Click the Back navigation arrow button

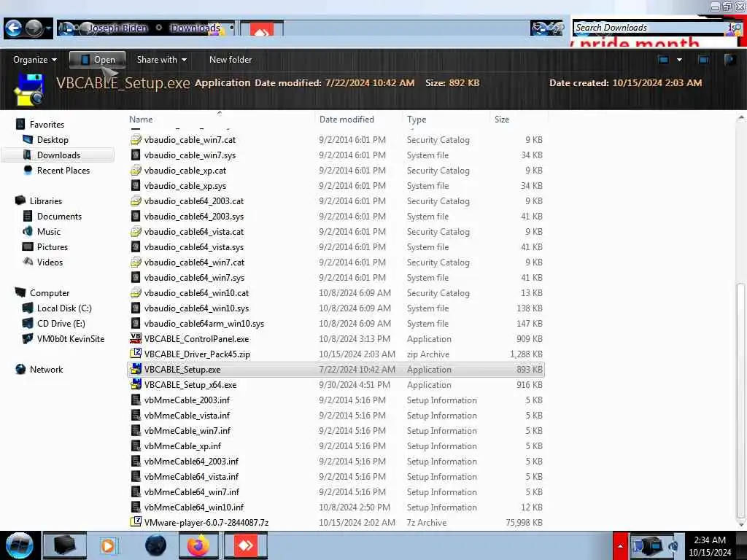[14, 28]
